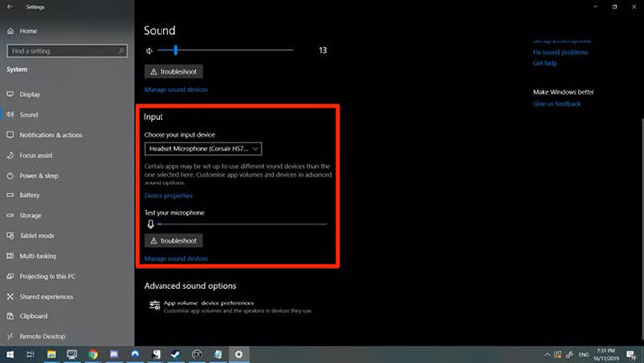Open the input device dropdown
The height and width of the screenshot is (363, 644).
(x=203, y=149)
